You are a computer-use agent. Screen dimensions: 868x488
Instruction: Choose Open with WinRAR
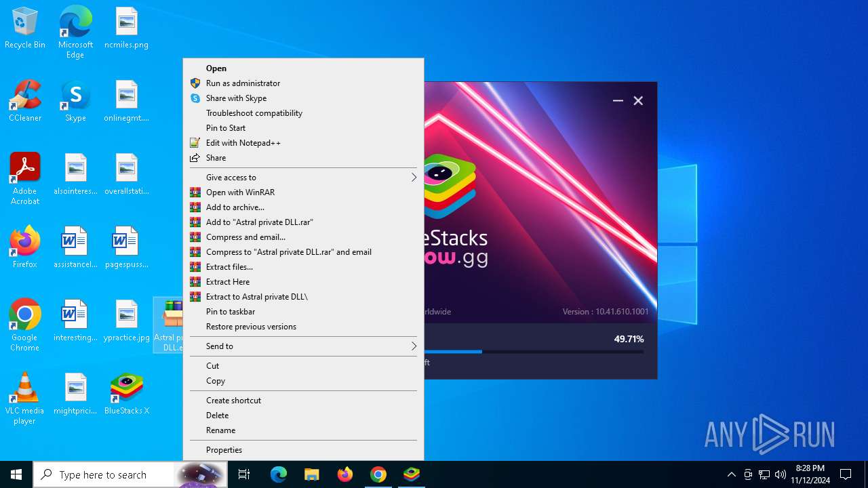pos(303,192)
